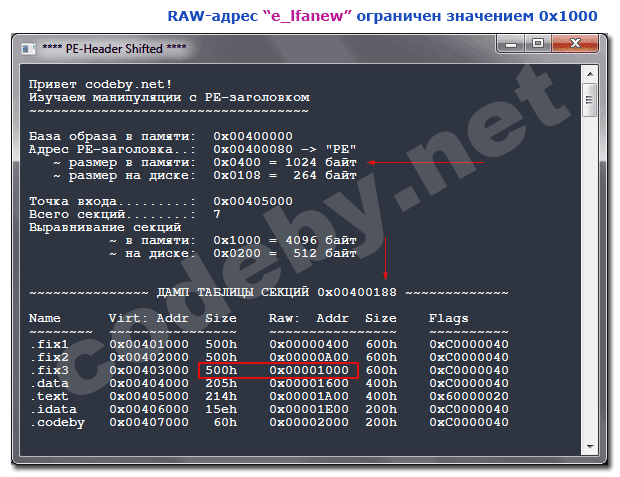Click the 'Flags' column header
Viewport: 620px width, 477px height.
pyautogui.click(x=448, y=318)
